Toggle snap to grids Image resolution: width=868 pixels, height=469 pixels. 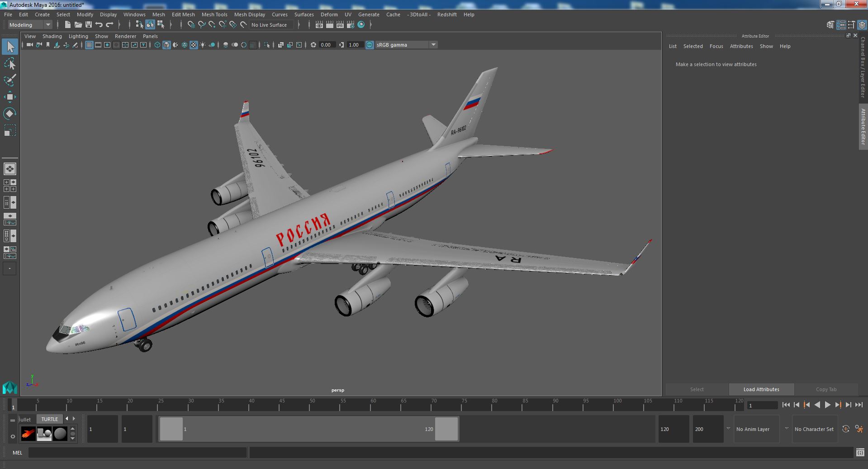(191, 24)
